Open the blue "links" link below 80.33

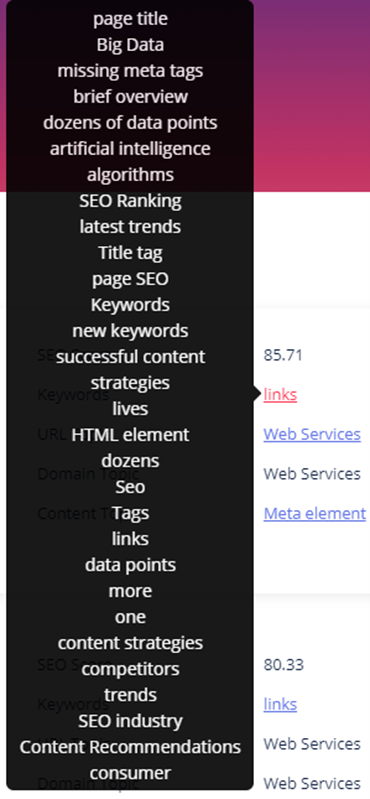tap(280, 704)
